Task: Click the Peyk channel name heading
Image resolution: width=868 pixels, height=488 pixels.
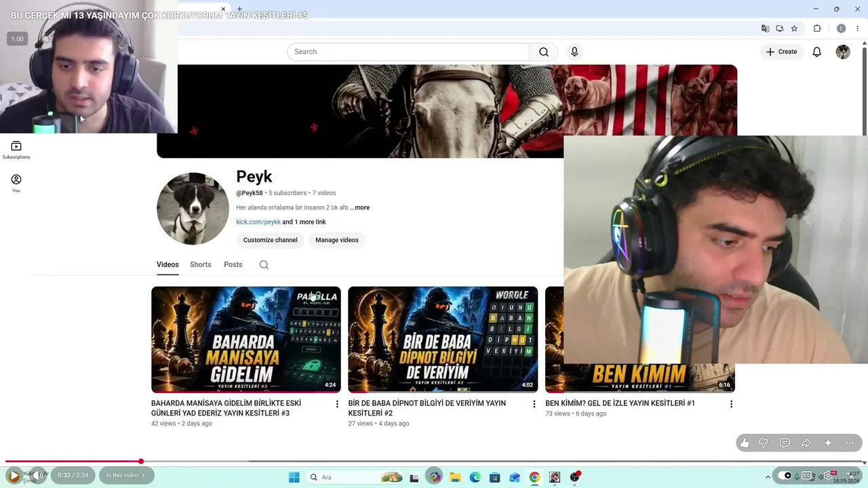Action: click(x=254, y=176)
